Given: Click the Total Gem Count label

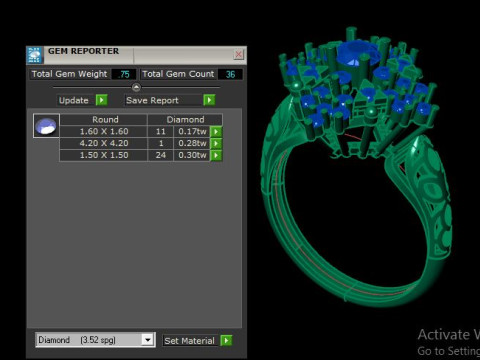Looking at the screenshot, I should 178,74.
